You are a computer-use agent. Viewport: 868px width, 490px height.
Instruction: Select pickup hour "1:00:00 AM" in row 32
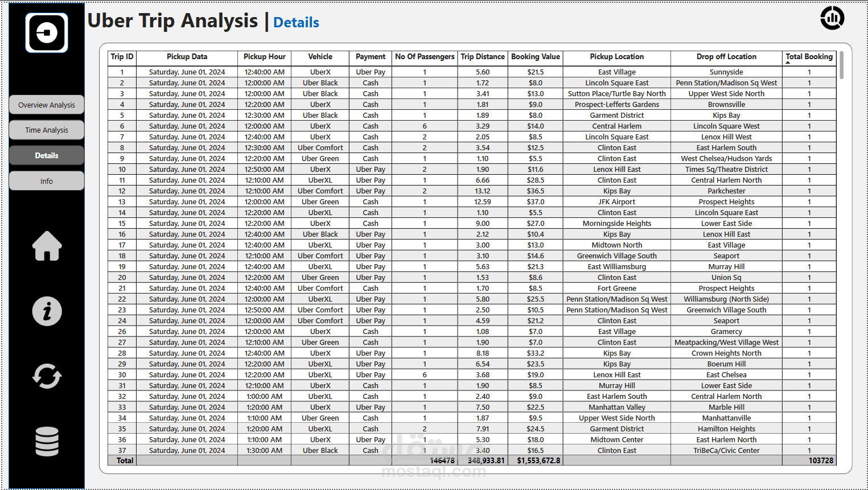click(265, 397)
